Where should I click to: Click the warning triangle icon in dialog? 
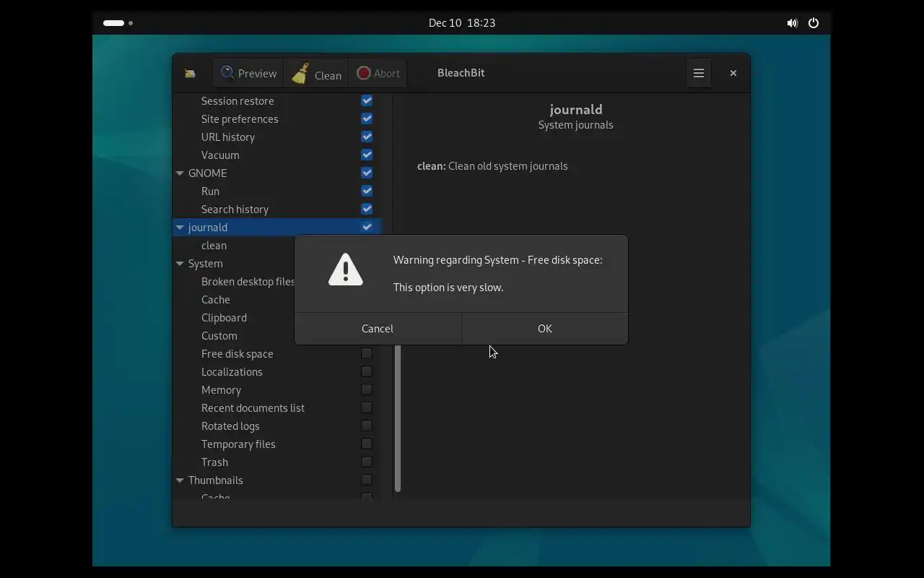pyautogui.click(x=345, y=269)
